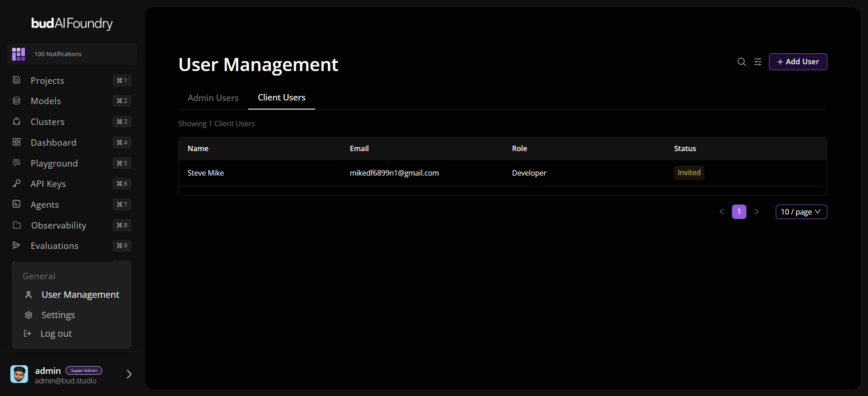Click the API Keys key icon
868x396 pixels.
coord(17,183)
